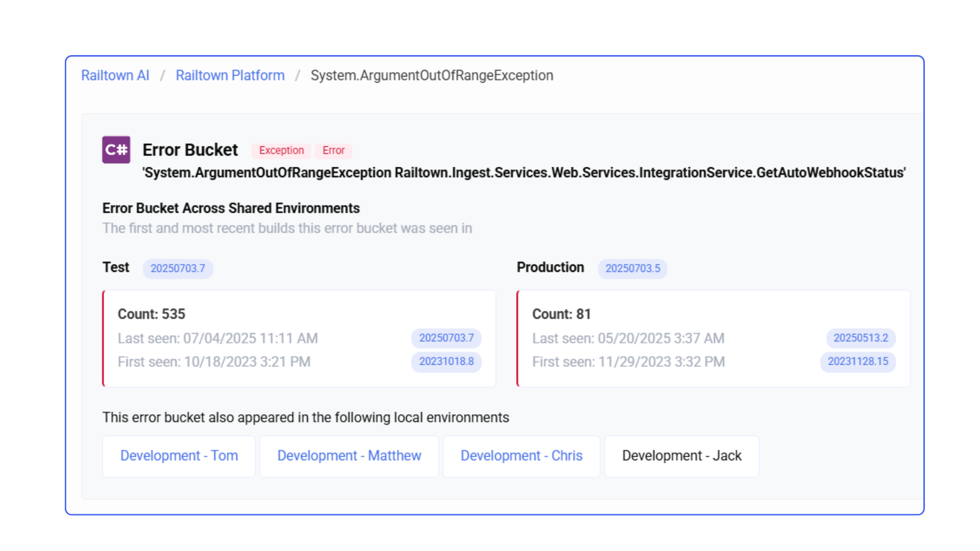Open the Railtown AI breadcrumb link
This screenshot has height=551, width=980.
point(115,76)
